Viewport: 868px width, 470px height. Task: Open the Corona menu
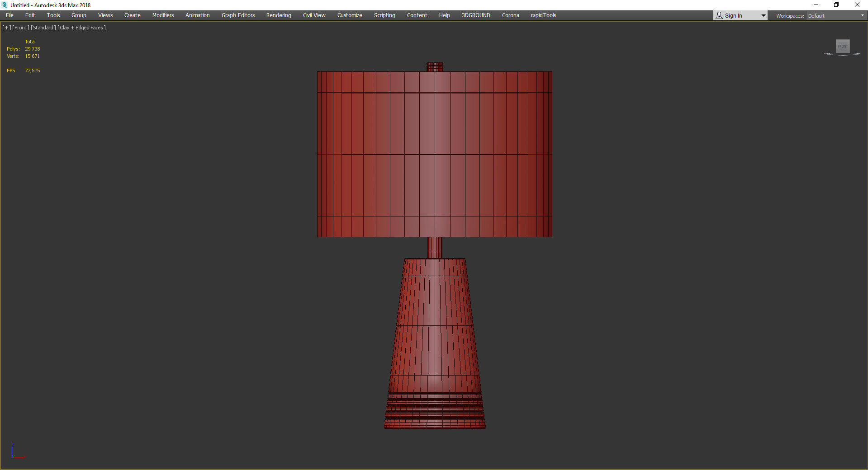[511, 15]
